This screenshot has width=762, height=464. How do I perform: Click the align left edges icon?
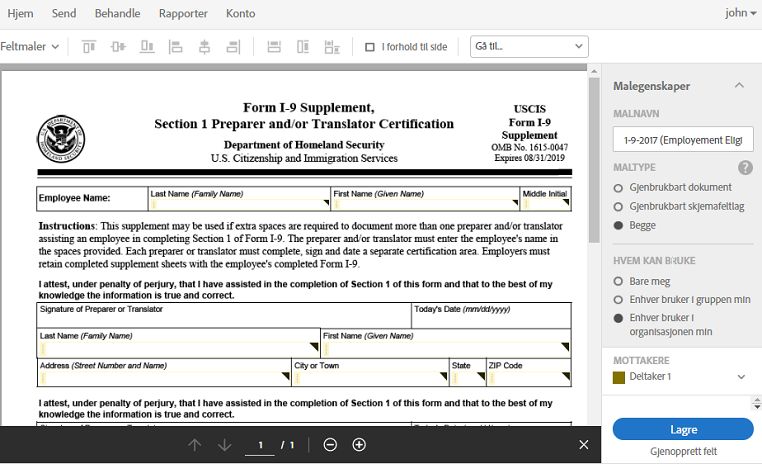[175, 47]
